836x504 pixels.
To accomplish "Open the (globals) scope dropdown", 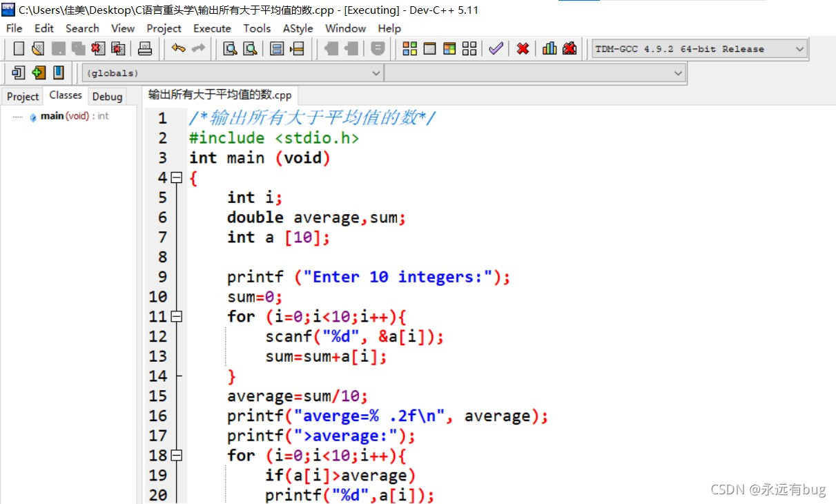I will 233,72.
